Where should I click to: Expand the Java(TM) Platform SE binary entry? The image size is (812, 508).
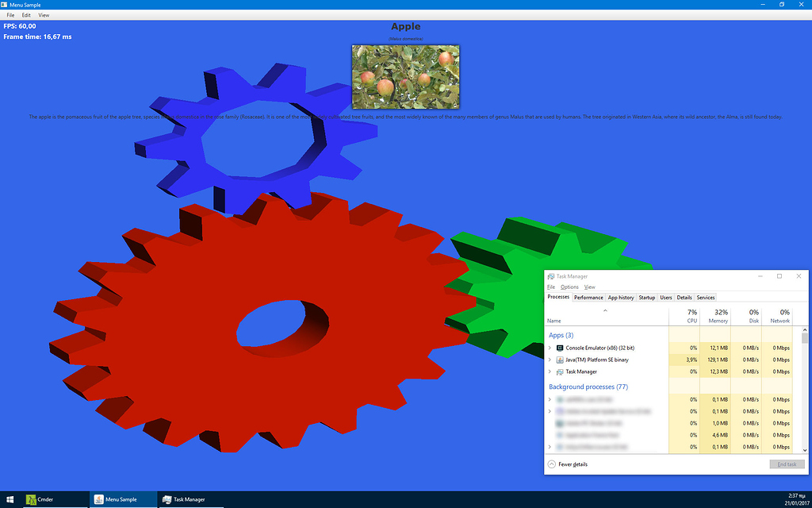[550, 360]
